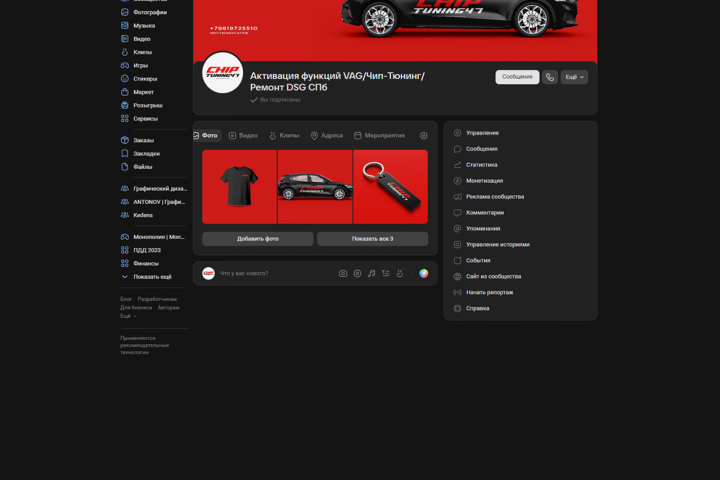Switch to the Клипы tab
720x480 pixels.
tap(284, 136)
